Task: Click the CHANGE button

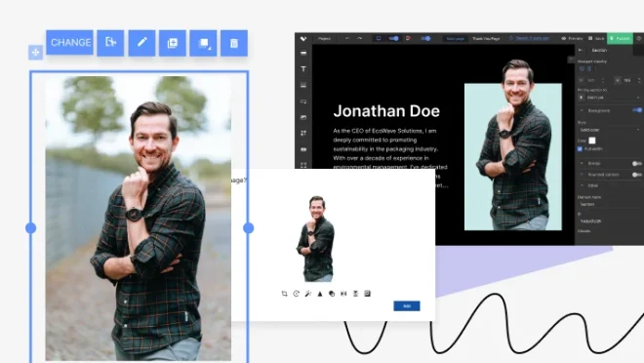Action: point(70,42)
